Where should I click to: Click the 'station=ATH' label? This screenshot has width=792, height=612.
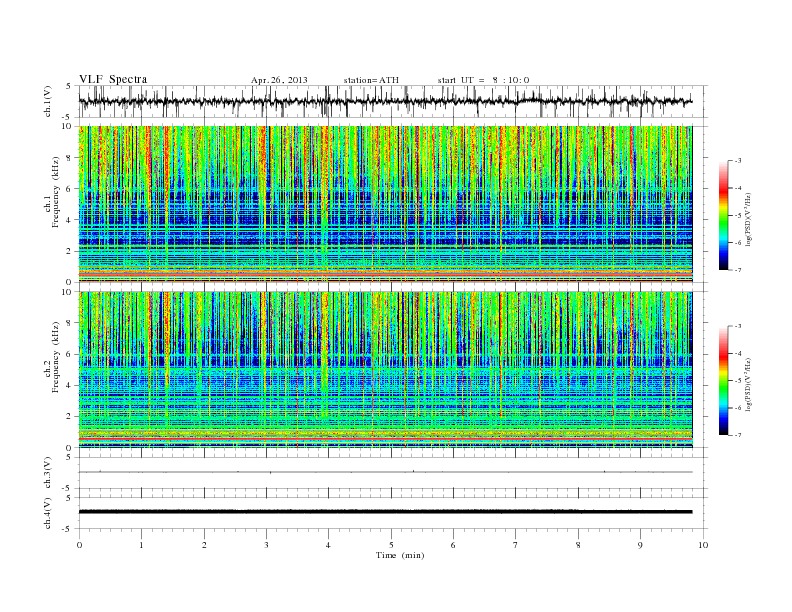point(371,80)
